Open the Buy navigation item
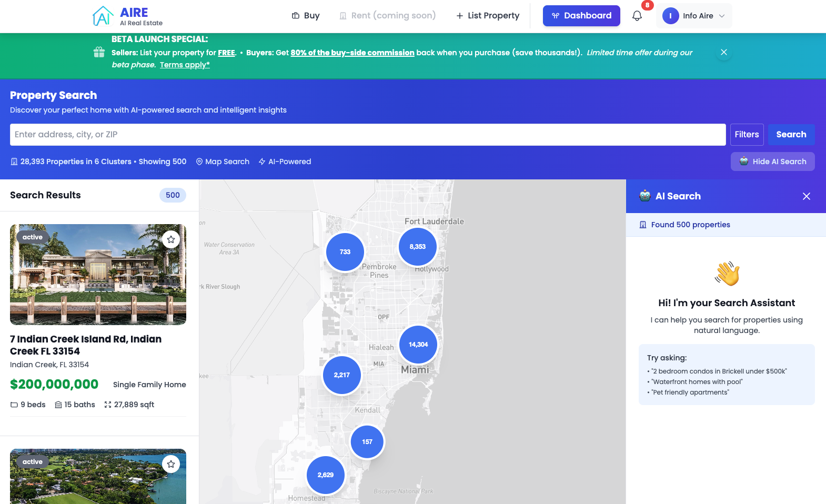826x504 pixels. point(306,16)
